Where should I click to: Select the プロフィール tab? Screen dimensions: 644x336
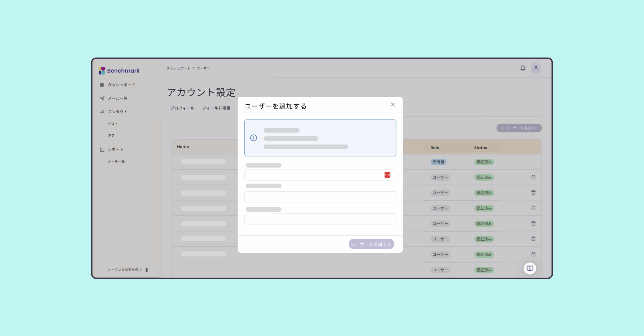pos(182,108)
